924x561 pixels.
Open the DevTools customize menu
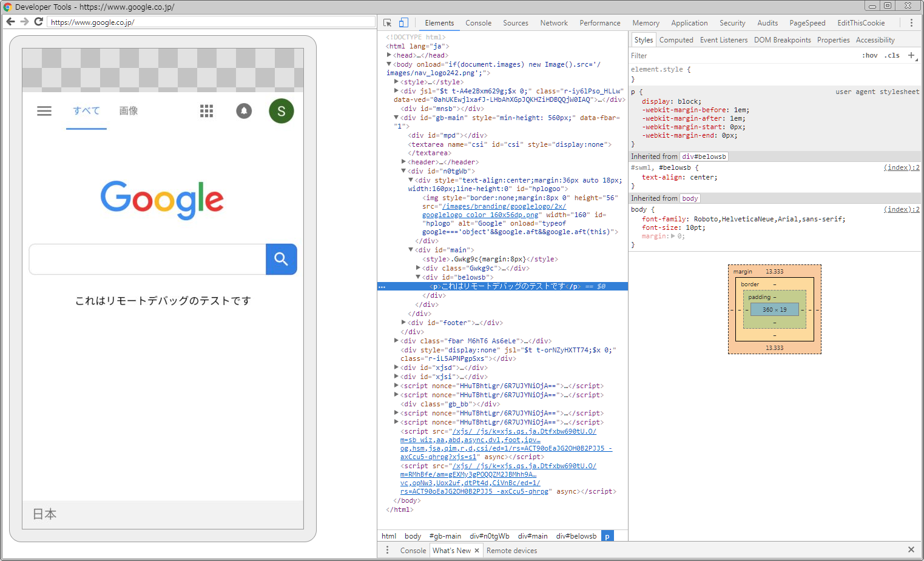point(911,23)
